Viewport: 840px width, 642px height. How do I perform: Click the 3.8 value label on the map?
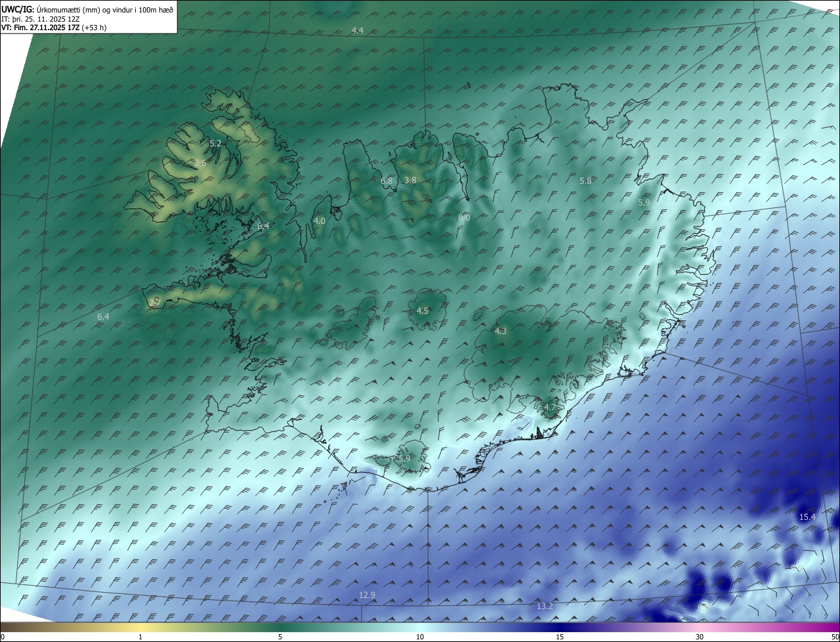pos(410,180)
